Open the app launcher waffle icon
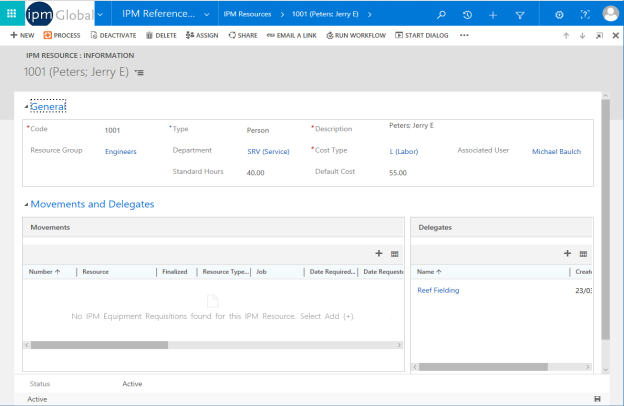The image size is (624, 406). tap(12, 14)
